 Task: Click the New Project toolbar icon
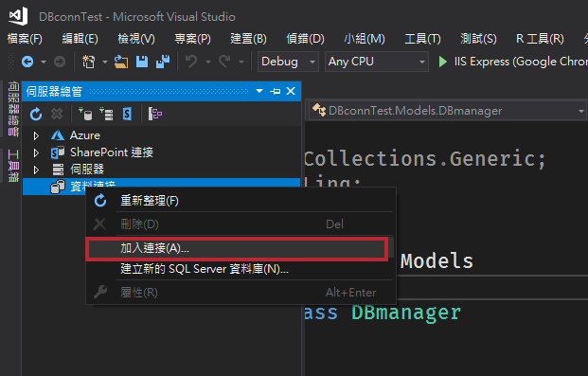click(88, 62)
